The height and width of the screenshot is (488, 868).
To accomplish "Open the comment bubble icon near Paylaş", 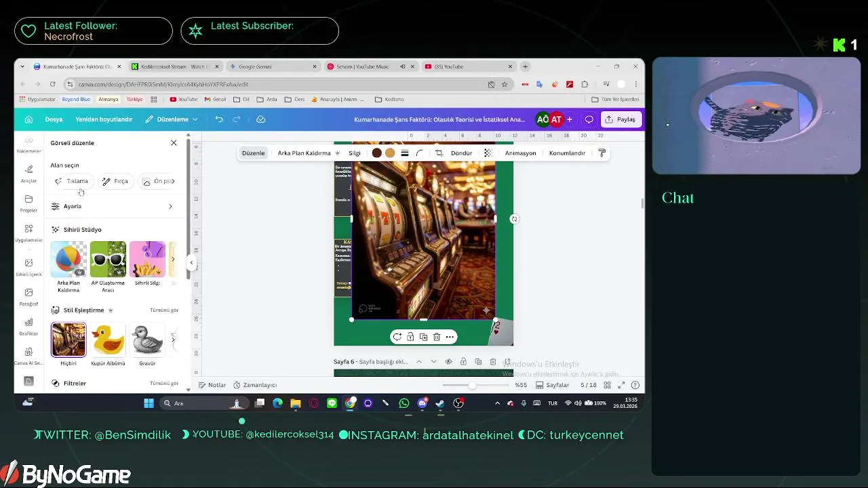I will (x=589, y=119).
